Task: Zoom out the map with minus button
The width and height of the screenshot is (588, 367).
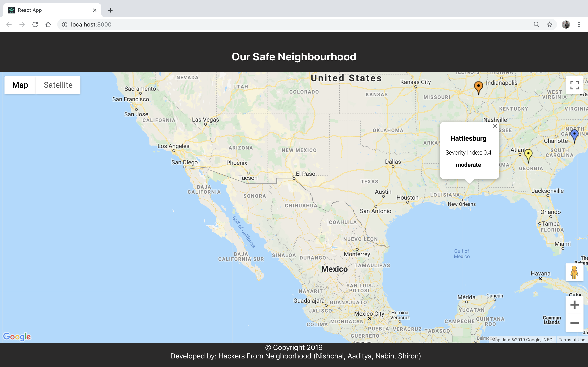Action: point(574,323)
